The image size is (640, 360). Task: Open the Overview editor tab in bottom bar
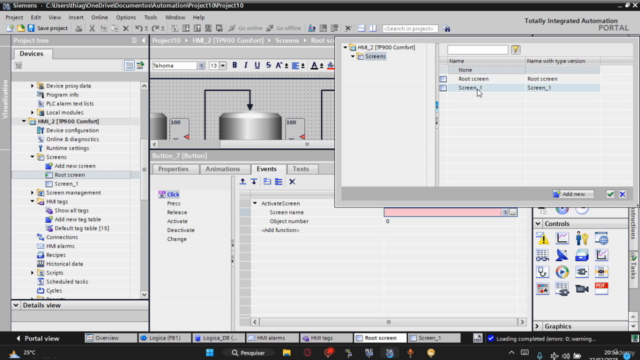[x=110, y=338]
